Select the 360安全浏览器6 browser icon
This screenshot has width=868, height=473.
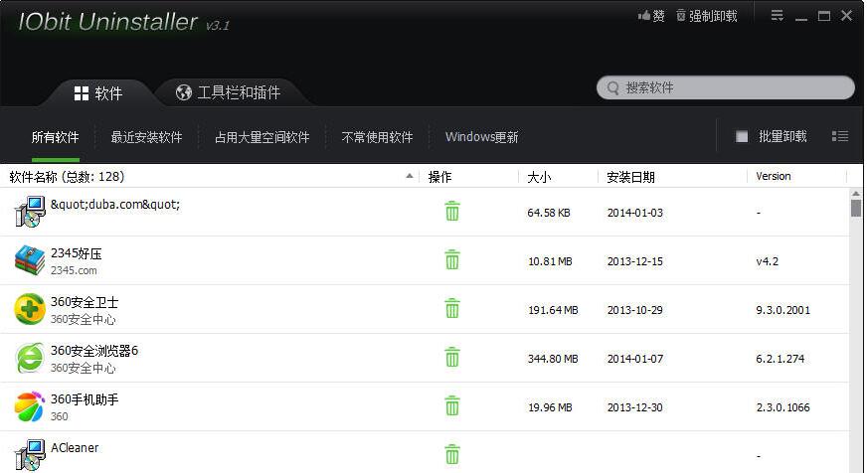tap(30, 358)
